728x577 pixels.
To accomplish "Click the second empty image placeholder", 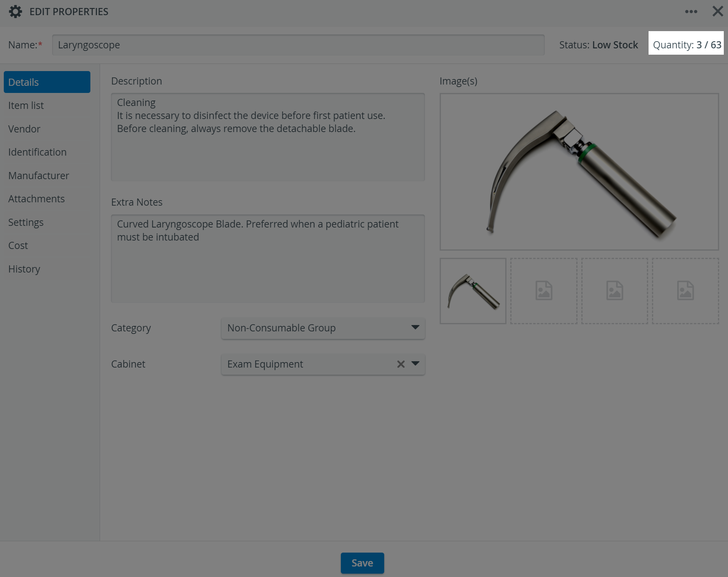I will (544, 291).
